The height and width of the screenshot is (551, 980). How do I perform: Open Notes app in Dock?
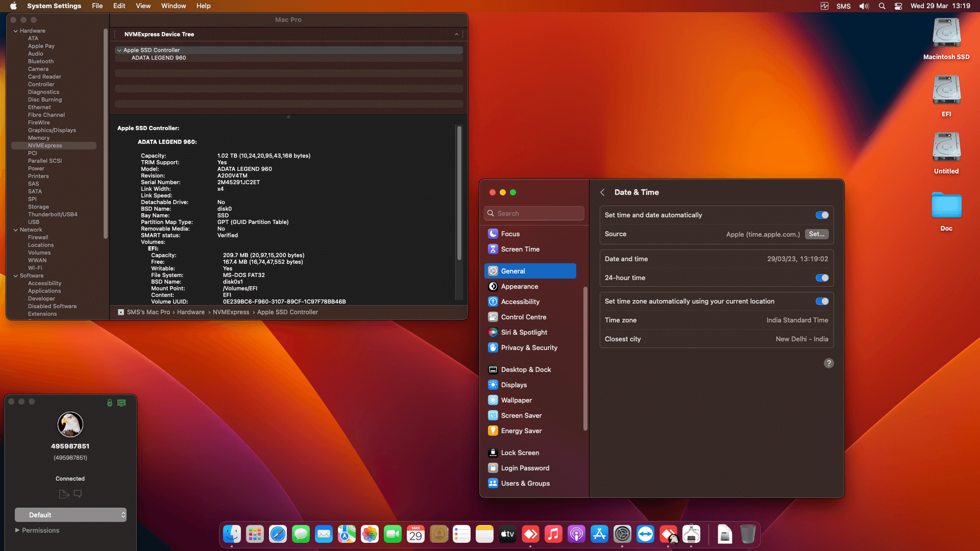coord(484,534)
